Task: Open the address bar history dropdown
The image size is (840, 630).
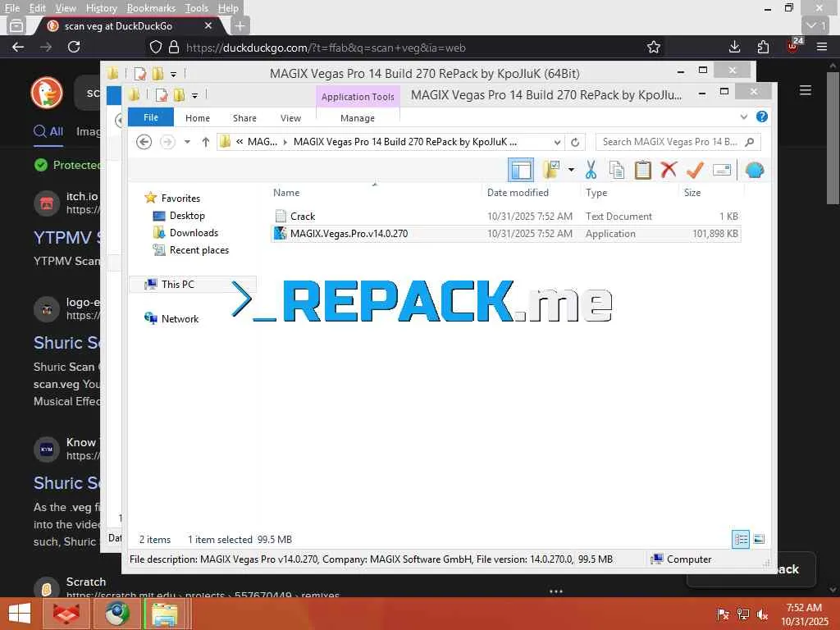Action: click(x=557, y=143)
